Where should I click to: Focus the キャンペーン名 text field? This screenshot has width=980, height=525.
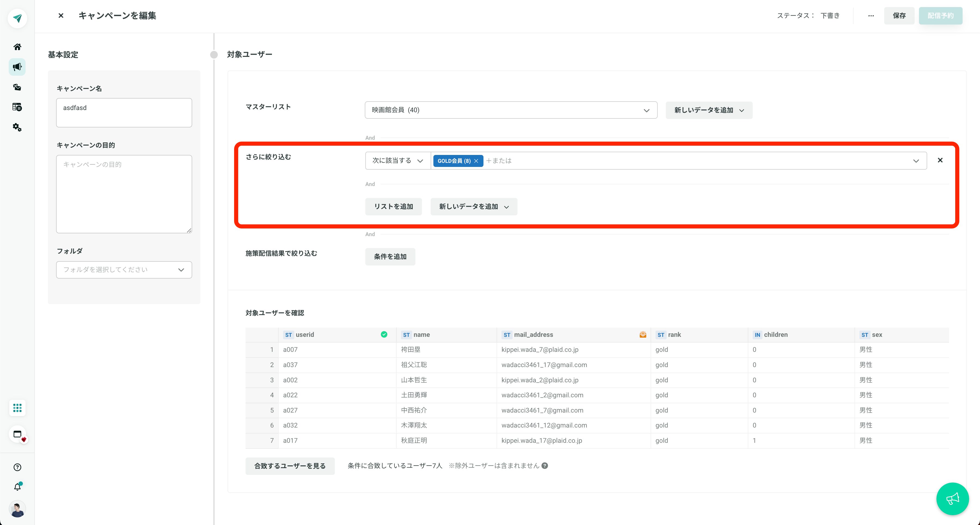coord(124,113)
